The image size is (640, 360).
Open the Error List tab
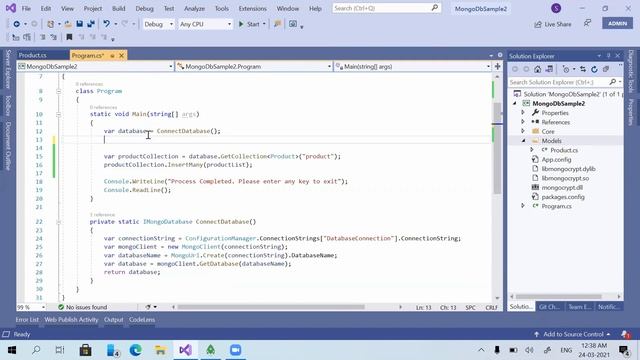click(x=27, y=320)
